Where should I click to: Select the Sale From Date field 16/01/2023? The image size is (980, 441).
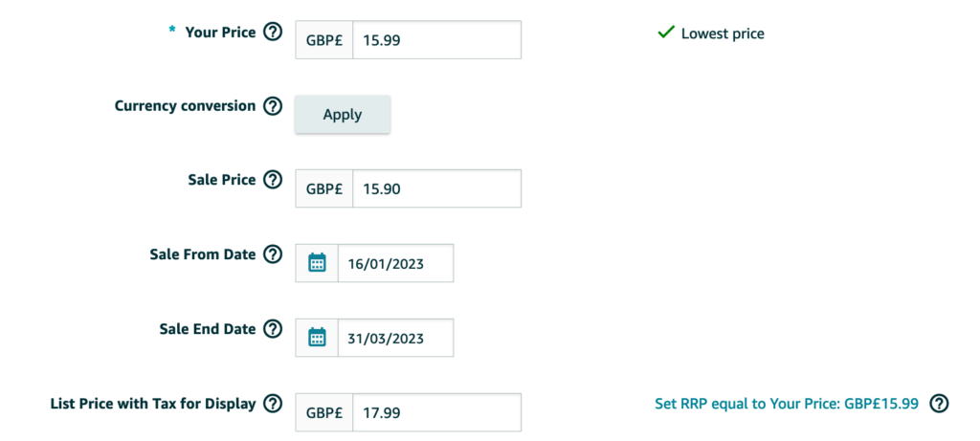tap(395, 263)
